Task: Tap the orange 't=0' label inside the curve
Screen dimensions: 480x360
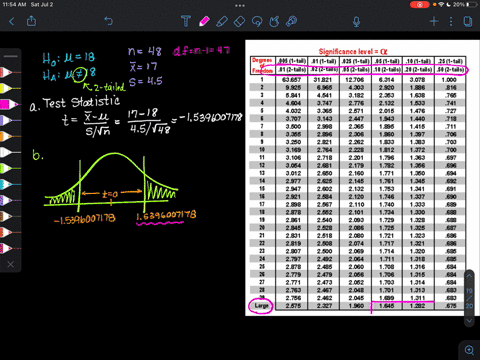Action: coord(110,194)
